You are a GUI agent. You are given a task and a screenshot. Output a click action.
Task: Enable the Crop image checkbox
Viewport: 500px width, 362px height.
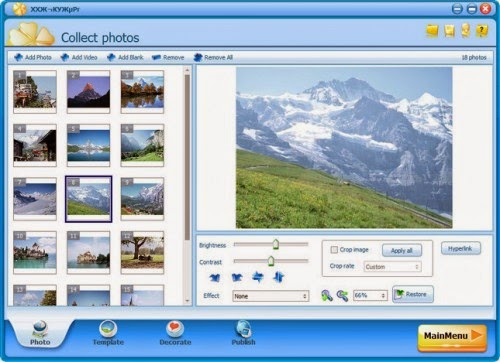(334, 249)
